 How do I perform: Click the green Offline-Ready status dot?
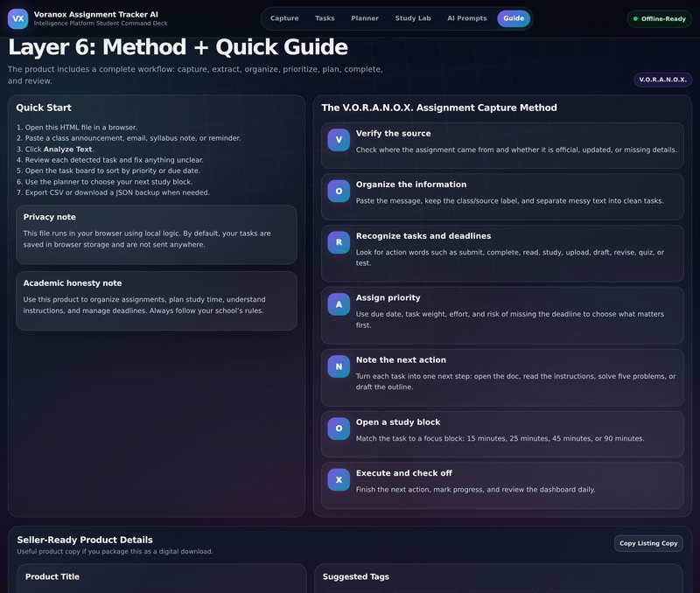point(635,18)
